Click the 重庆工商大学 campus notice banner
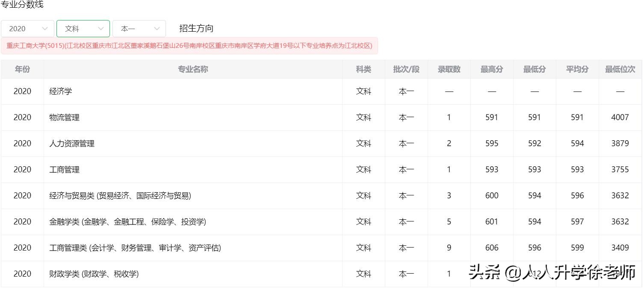The width and height of the screenshot is (644, 289). coord(189,46)
